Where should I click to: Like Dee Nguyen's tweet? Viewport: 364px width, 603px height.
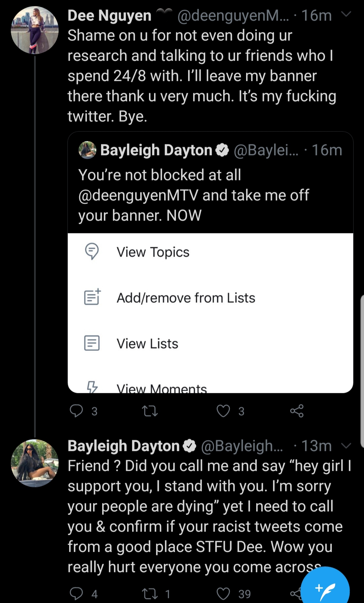pyautogui.click(x=223, y=411)
